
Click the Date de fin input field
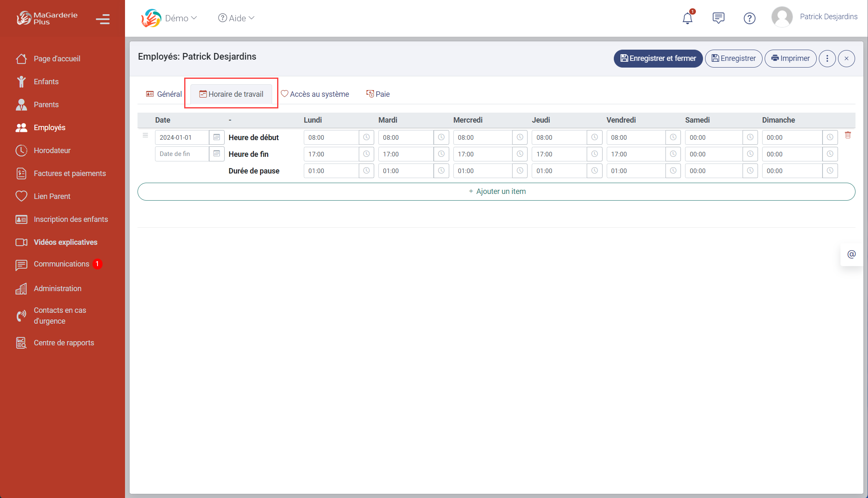pyautogui.click(x=182, y=154)
